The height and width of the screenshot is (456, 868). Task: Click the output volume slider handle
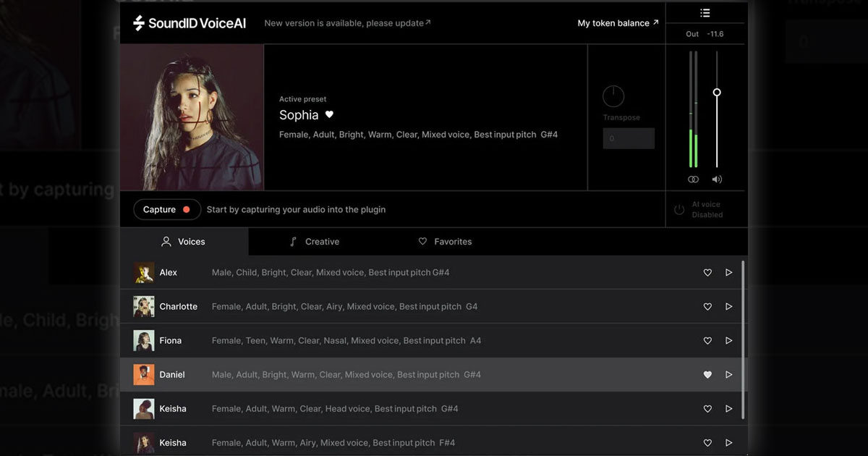717,93
